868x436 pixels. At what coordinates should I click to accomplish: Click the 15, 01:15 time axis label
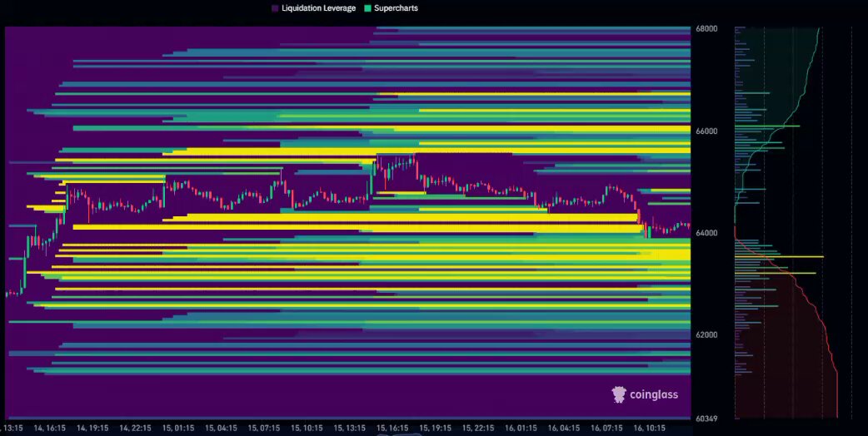[178, 429]
